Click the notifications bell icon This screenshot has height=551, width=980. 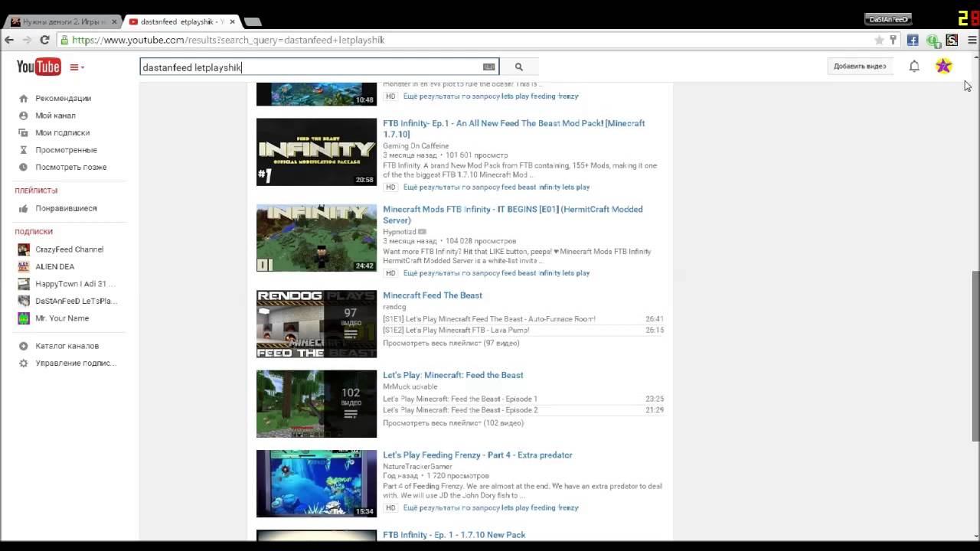click(x=914, y=67)
